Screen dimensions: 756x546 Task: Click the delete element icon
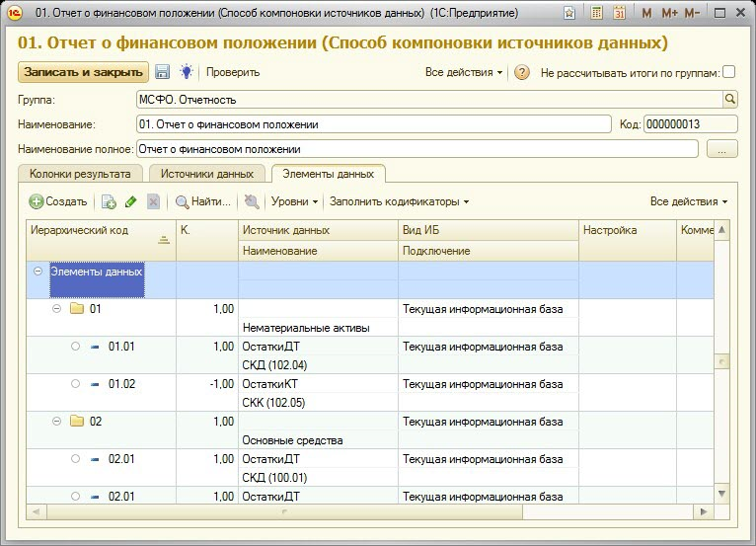tap(153, 201)
